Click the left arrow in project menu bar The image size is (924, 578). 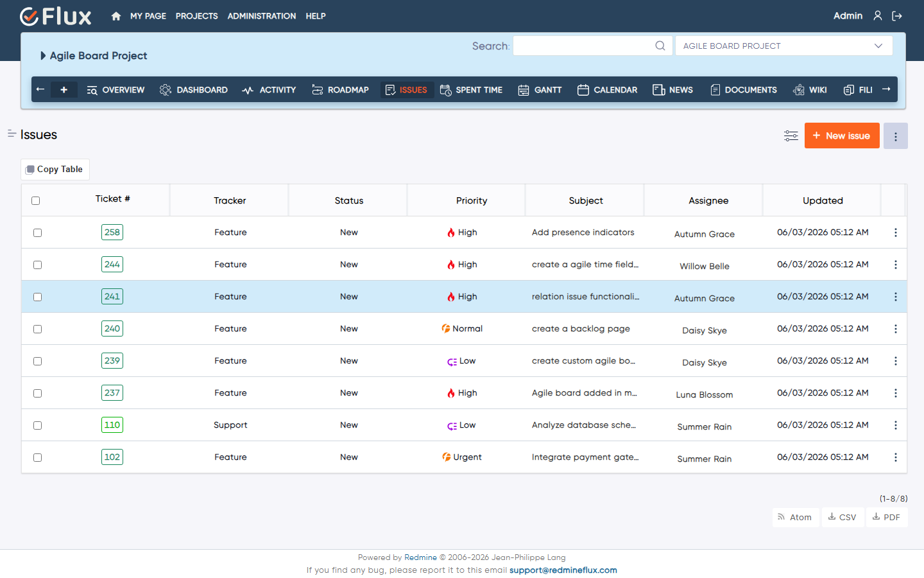tap(40, 89)
